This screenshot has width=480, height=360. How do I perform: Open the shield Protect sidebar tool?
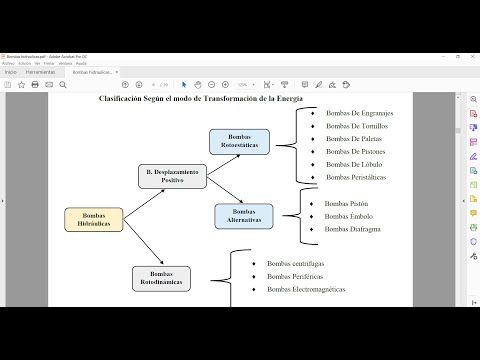coord(473,242)
